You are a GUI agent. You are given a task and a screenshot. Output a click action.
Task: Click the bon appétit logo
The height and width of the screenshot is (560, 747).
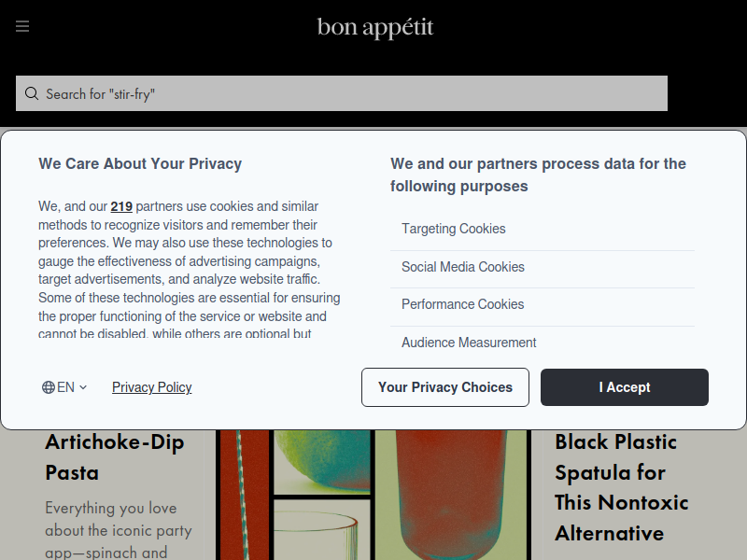coord(375,27)
